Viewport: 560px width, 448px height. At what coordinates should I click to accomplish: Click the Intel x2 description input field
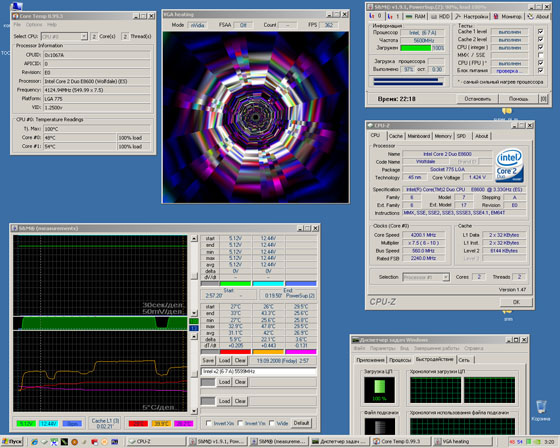point(259,372)
